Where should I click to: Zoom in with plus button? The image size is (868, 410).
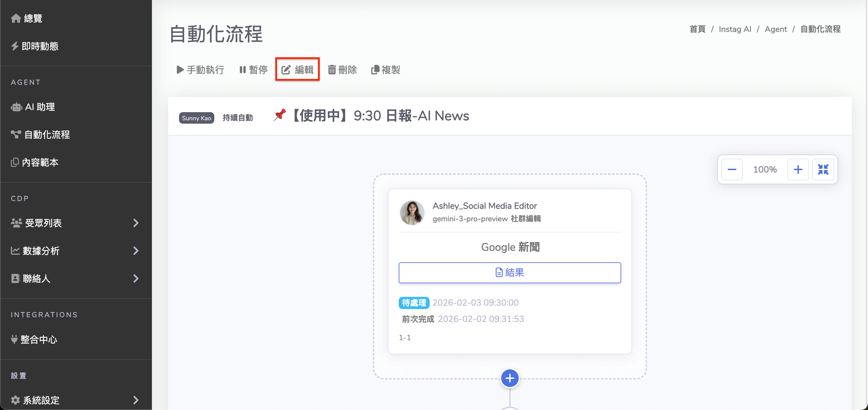tap(798, 169)
